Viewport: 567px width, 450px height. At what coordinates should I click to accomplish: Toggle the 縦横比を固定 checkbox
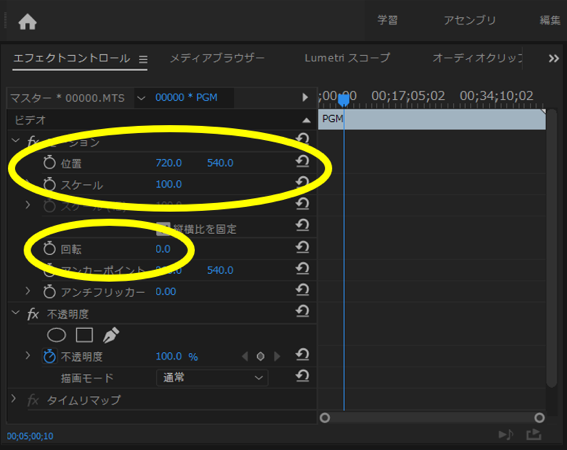163,229
